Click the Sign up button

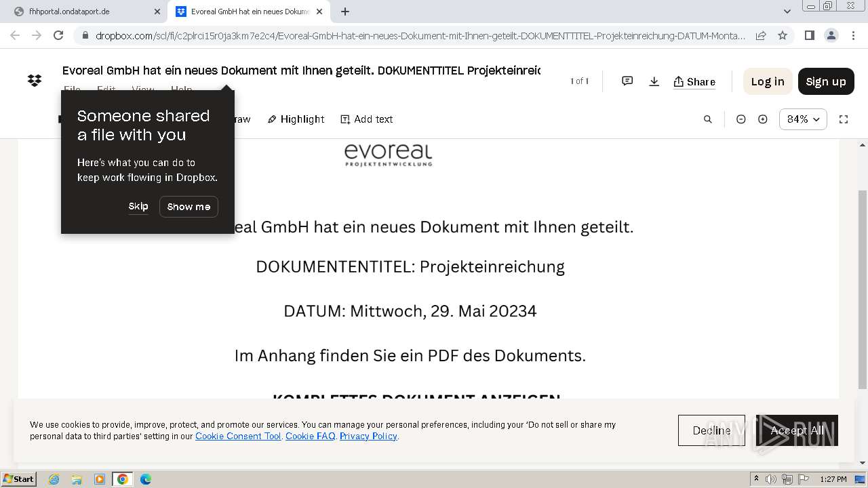point(826,81)
